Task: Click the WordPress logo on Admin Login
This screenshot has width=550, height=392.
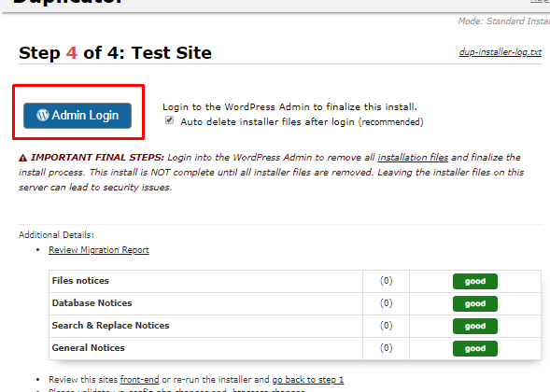Action: click(43, 115)
